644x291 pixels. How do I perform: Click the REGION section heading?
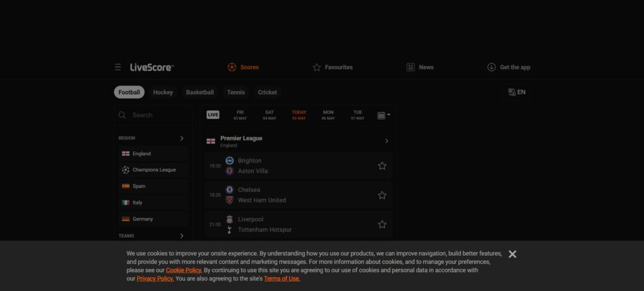(x=127, y=138)
